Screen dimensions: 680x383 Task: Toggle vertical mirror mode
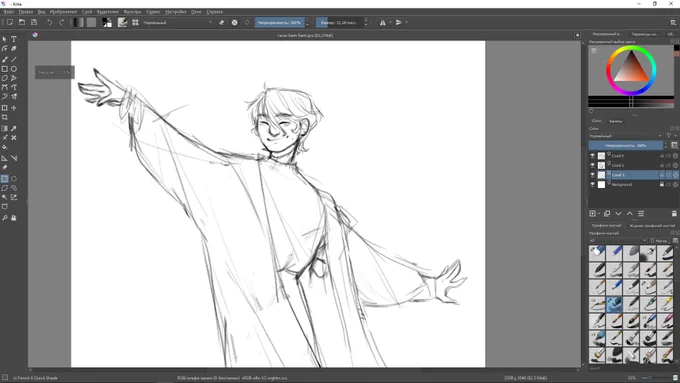pos(399,22)
